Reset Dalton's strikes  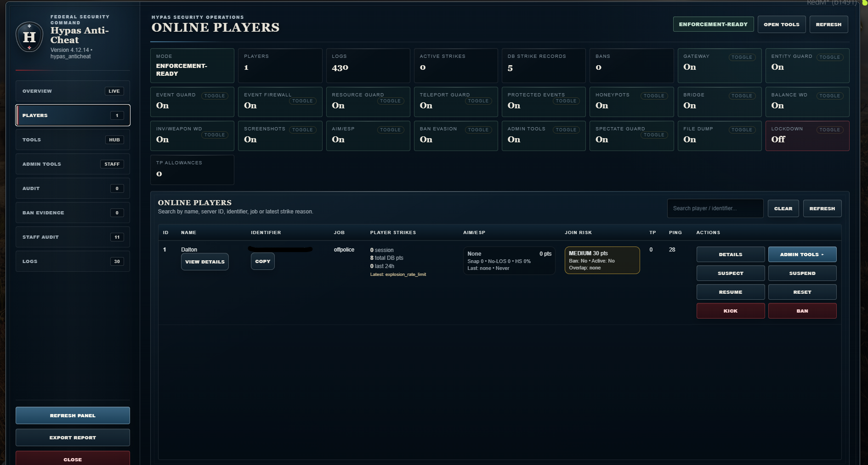(x=802, y=292)
